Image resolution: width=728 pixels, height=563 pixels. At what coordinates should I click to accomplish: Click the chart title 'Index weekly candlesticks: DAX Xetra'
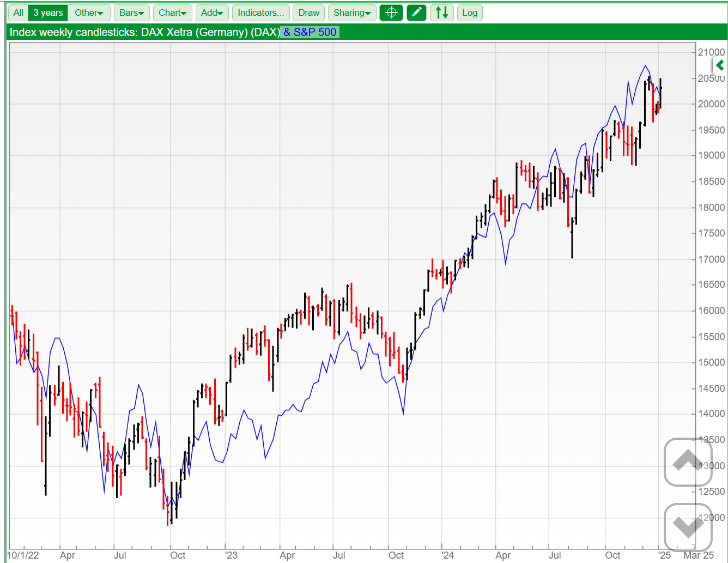[101, 32]
